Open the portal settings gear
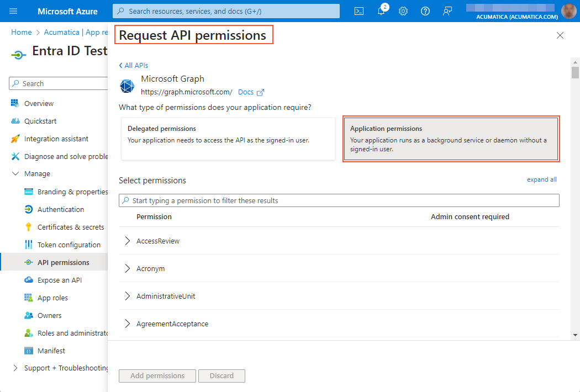 coord(403,11)
